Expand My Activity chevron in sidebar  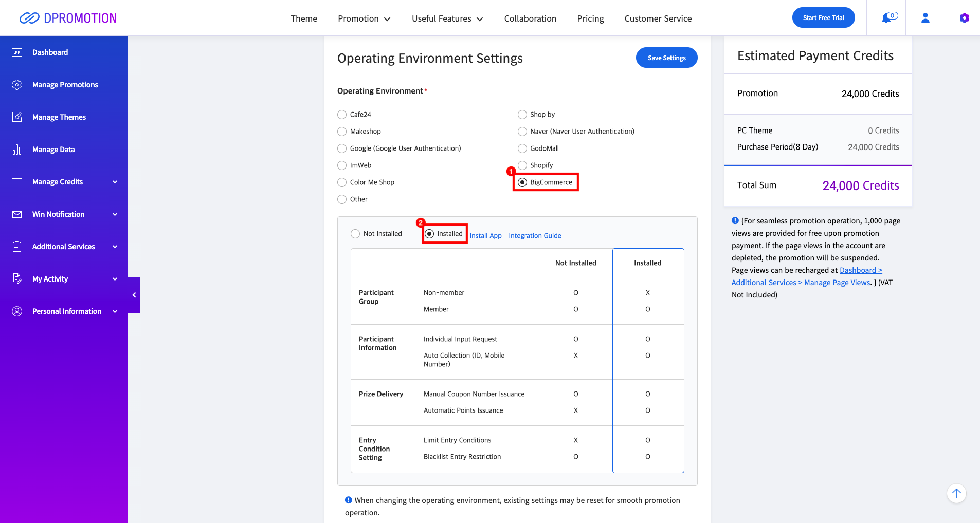pyautogui.click(x=115, y=279)
